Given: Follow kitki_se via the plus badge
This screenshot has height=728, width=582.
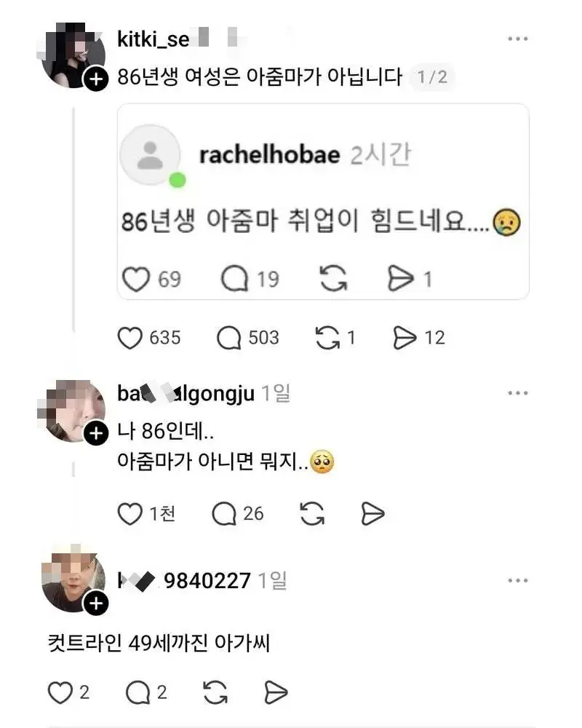Looking at the screenshot, I should click(x=95, y=79).
